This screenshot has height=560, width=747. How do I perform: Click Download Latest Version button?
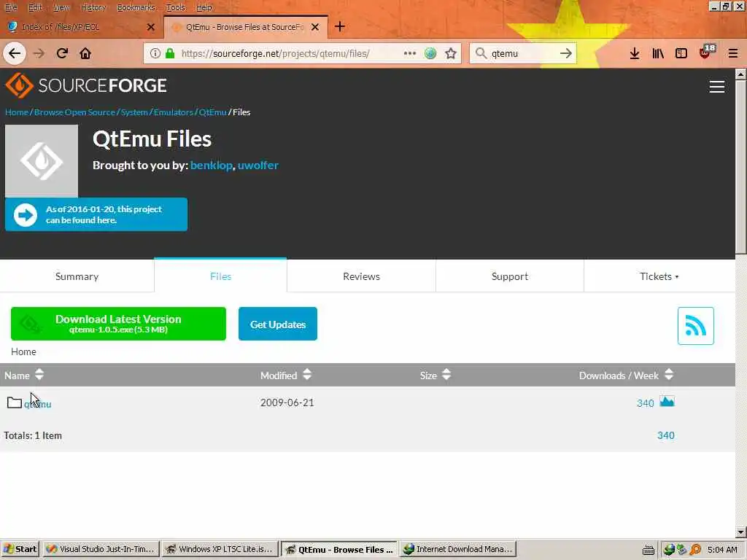pyautogui.click(x=118, y=324)
